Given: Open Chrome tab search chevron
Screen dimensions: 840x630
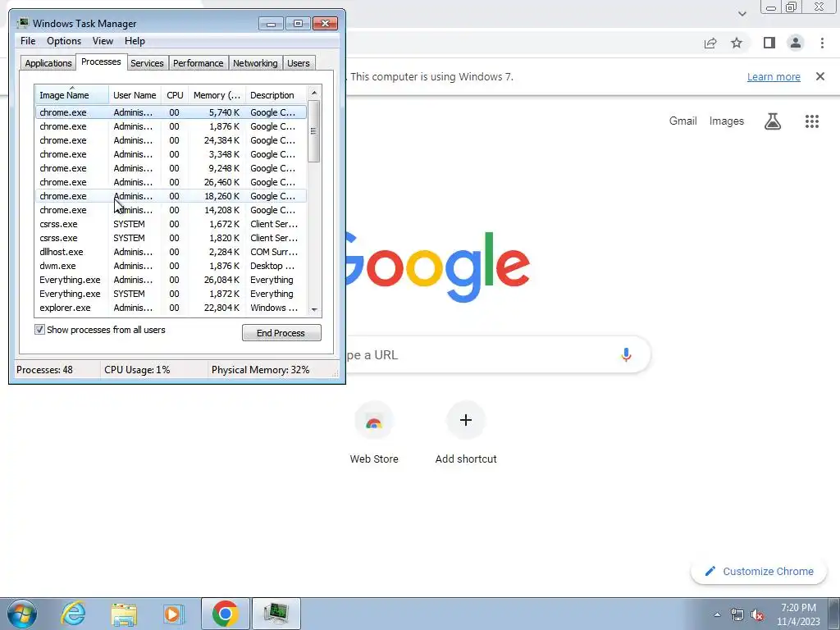Looking at the screenshot, I should (742, 14).
